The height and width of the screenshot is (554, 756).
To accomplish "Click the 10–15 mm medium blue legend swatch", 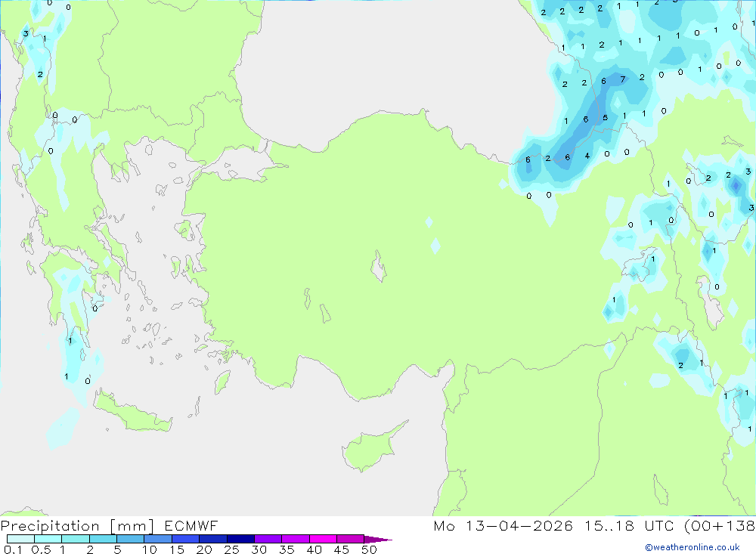I will (x=158, y=539).
